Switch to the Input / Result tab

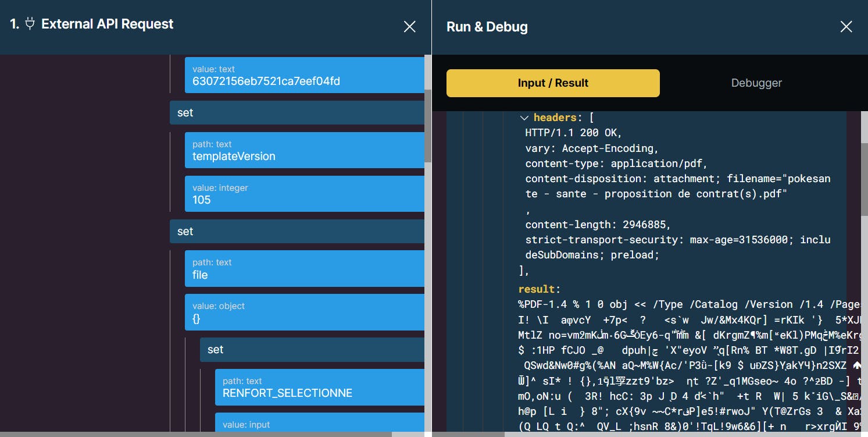coord(553,83)
